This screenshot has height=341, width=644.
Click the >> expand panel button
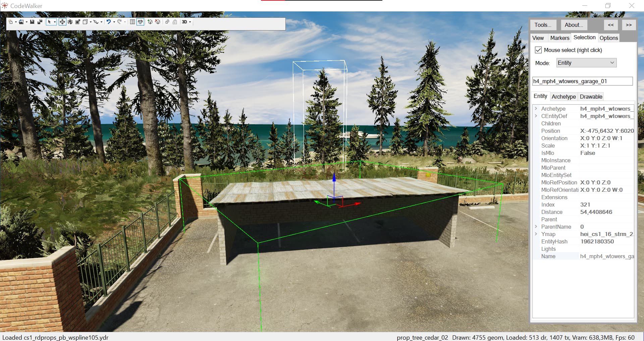629,25
